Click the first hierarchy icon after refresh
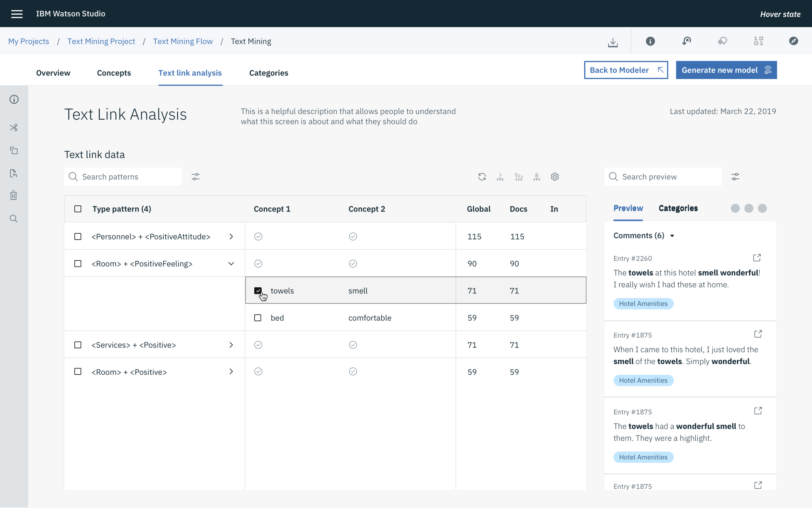 tap(500, 177)
